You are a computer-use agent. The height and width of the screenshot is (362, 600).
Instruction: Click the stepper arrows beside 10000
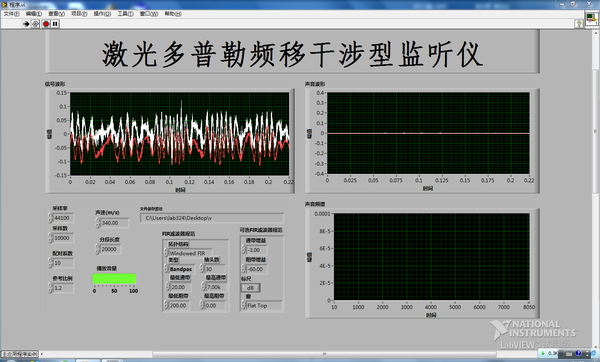(50, 238)
